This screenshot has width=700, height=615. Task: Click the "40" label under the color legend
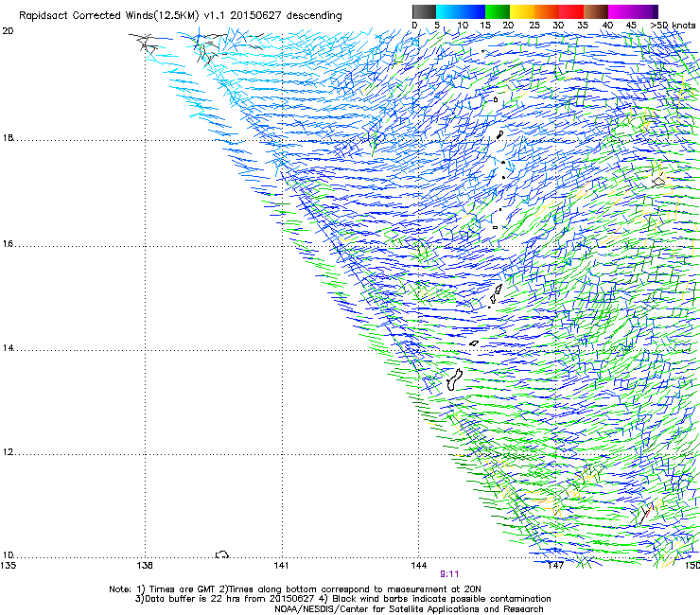[x=607, y=26]
